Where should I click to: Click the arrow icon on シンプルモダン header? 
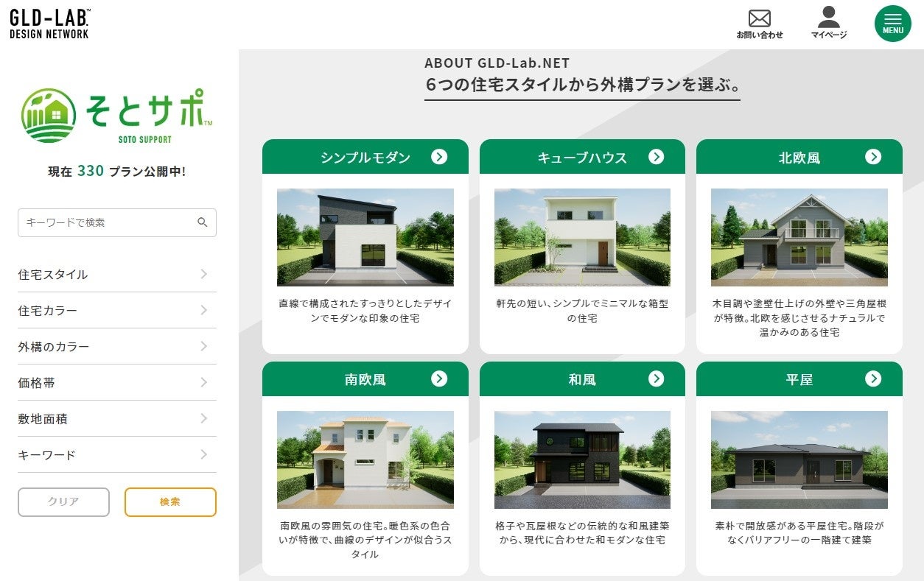point(440,156)
